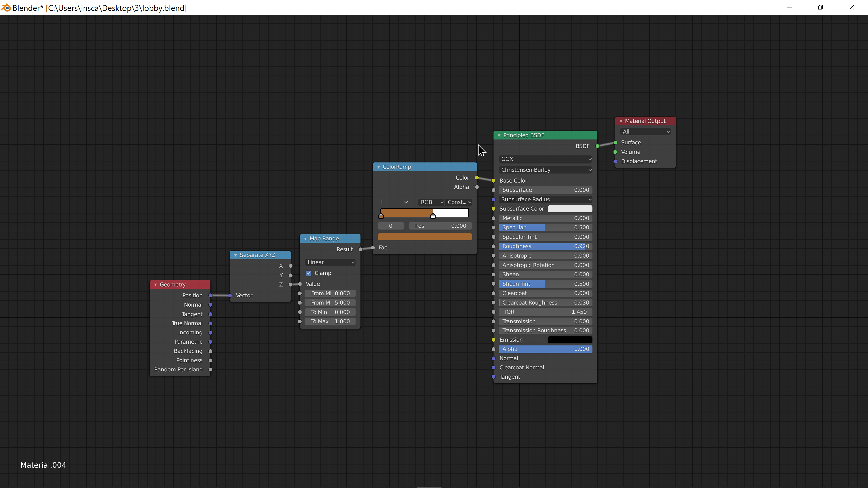Click BSDF output socket on Principled BSDF
The height and width of the screenshot is (488, 868).
(x=597, y=146)
